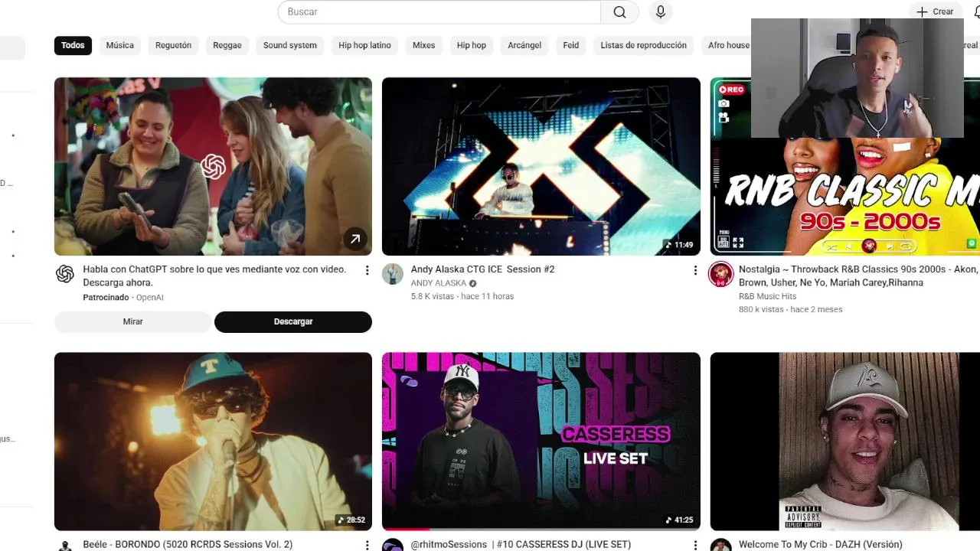Click the Beéle channel avatar icon
Image resolution: width=980 pixels, height=551 pixels.
pyautogui.click(x=65, y=546)
